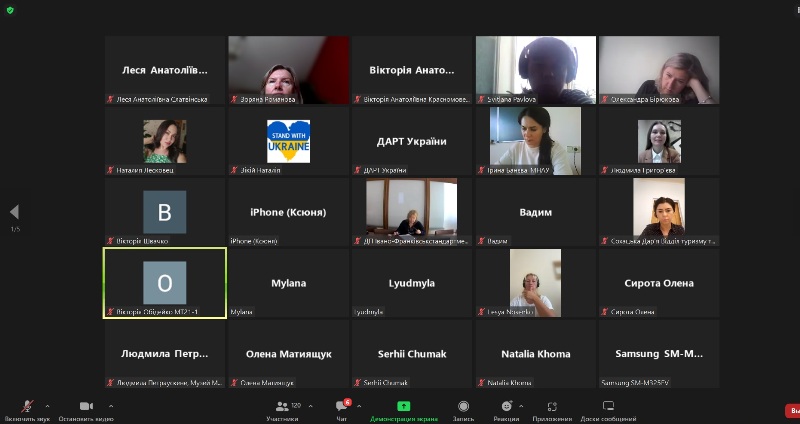
Task: Select Олександра Бірюкова video tile
Action: click(x=659, y=70)
